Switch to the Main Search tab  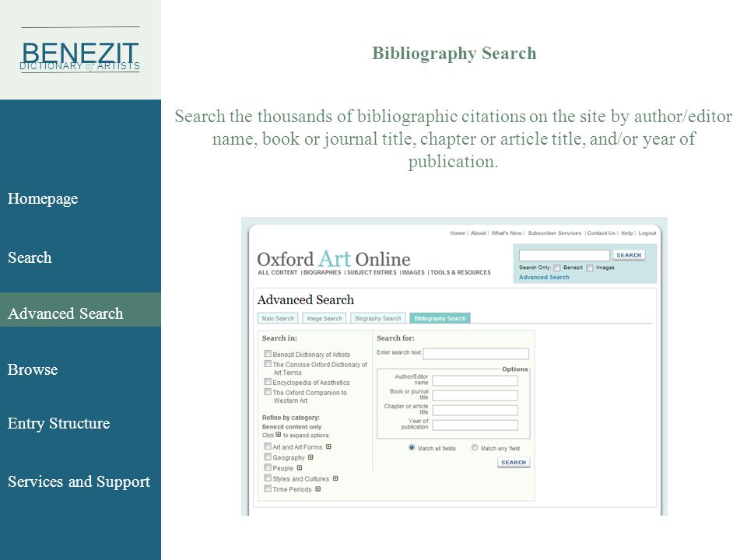[x=278, y=318]
